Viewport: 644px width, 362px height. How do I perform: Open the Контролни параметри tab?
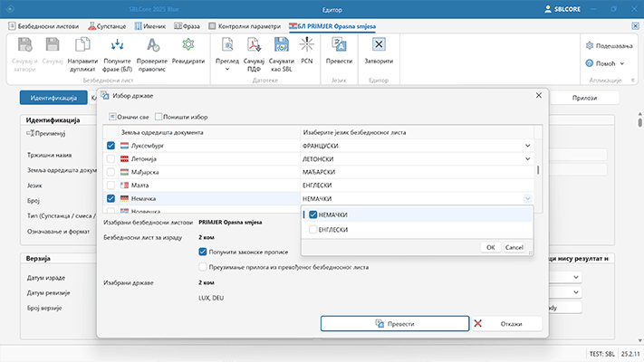click(245, 26)
